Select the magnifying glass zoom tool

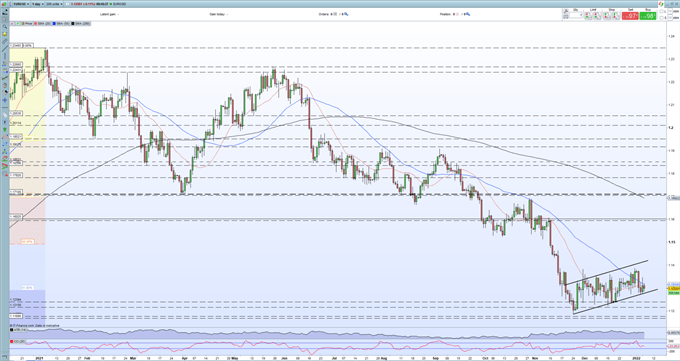(x=4, y=26)
